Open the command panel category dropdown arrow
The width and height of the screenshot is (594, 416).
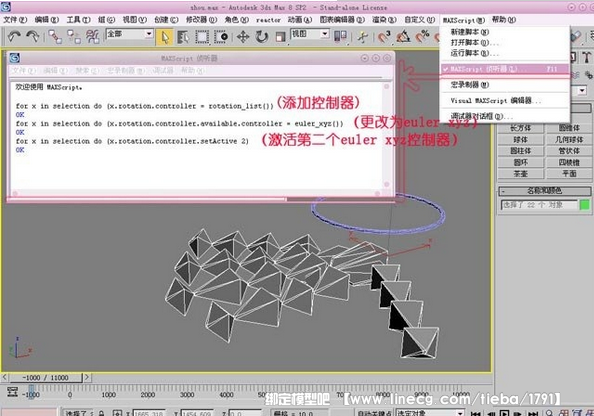[582, 91]
